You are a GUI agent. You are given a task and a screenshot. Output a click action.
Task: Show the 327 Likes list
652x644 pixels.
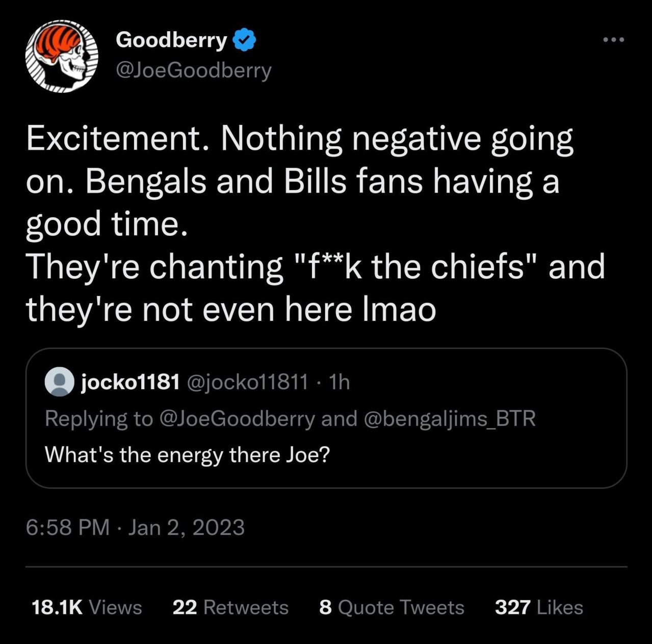539,607
